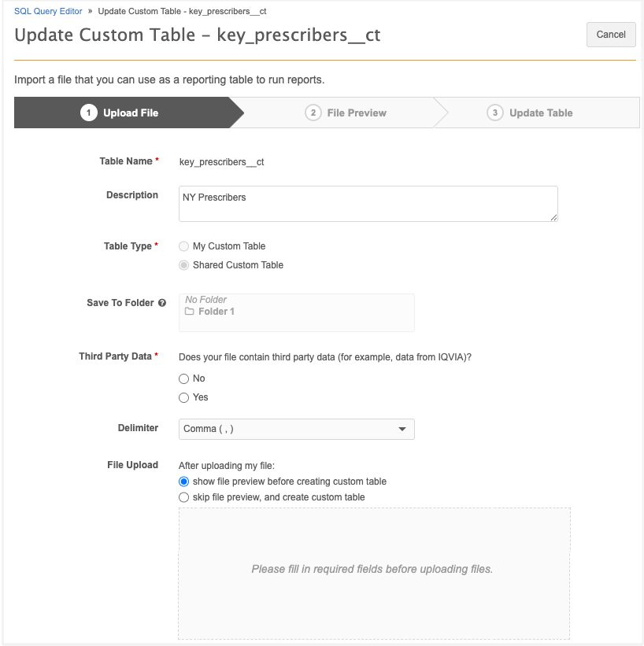Viewport: 644px width, 646px height.
Task: Go to the Update Table step
Action: click(x=541, y=113)
